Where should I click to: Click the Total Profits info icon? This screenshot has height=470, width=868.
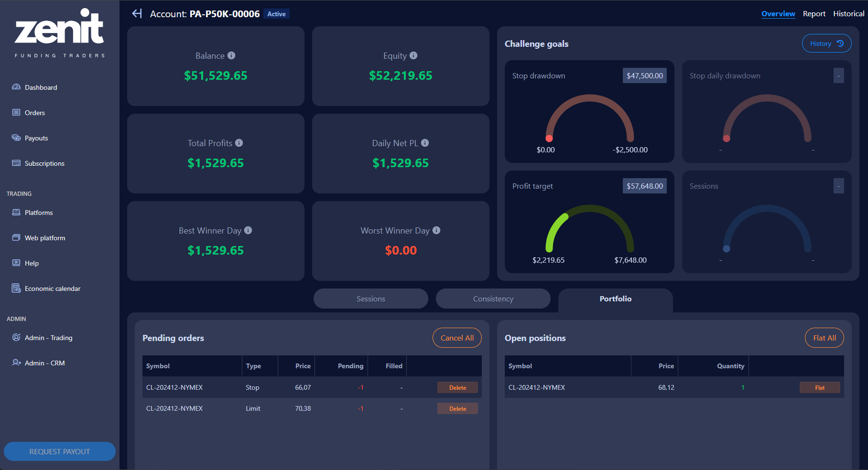pos(239,143)
